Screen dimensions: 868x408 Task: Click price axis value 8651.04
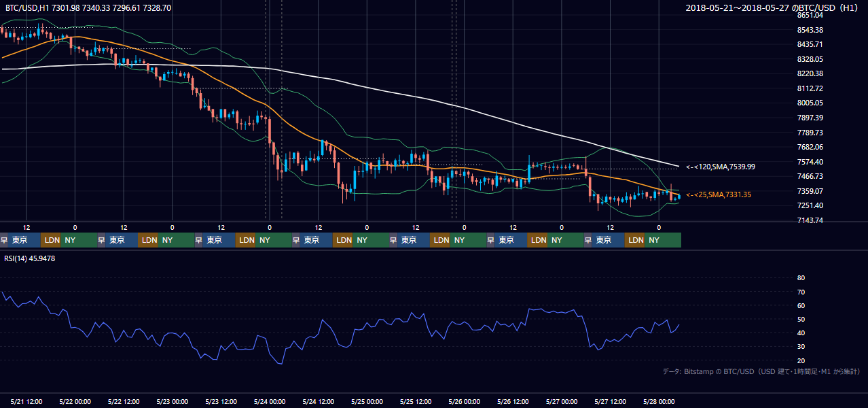[x=810, y=15]
